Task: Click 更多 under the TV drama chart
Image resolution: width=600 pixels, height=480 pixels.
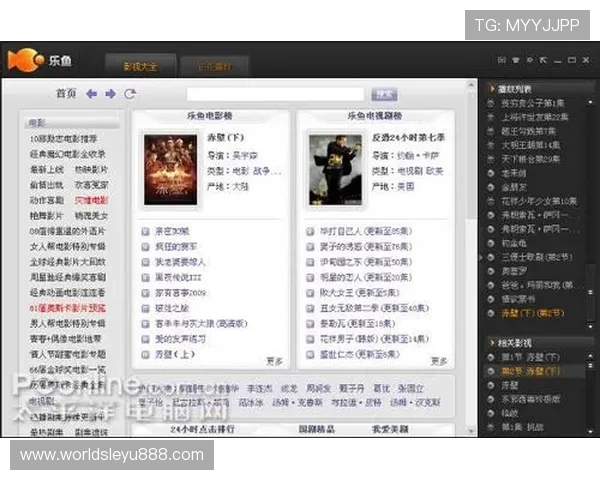Action: (439, 361)
